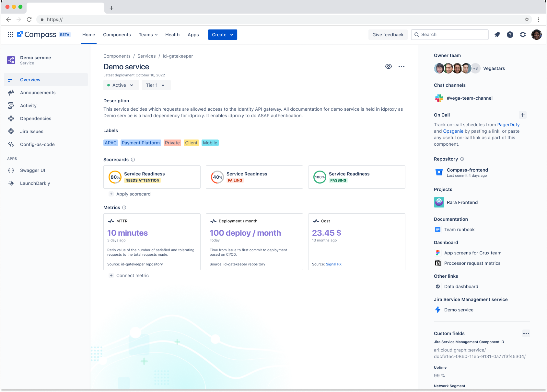Click Apply scorecard

[130, 194]
